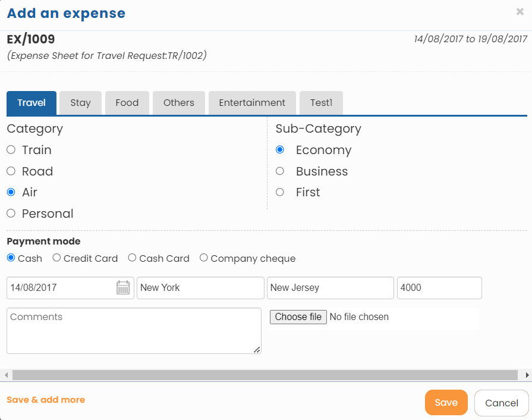The height and width of the screenshot is (420, 532).
Task: Select the Personal category option
Action: pos(11,213)
